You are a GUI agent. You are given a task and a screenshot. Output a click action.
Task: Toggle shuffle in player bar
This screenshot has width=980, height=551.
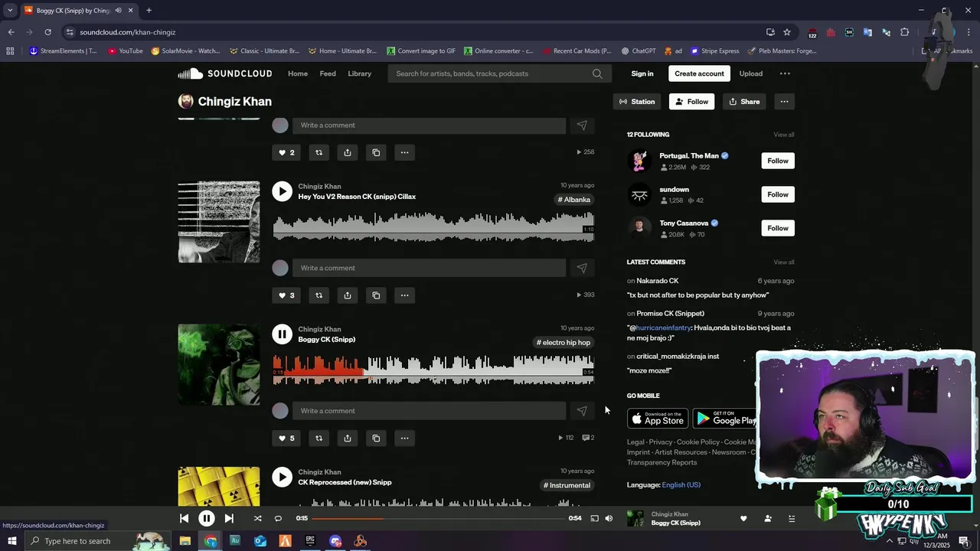257,518
